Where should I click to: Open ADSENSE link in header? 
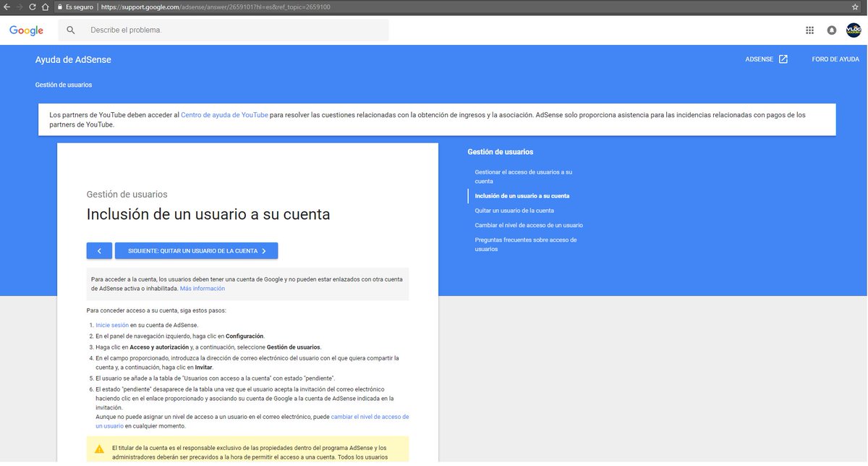coord(759,59)
